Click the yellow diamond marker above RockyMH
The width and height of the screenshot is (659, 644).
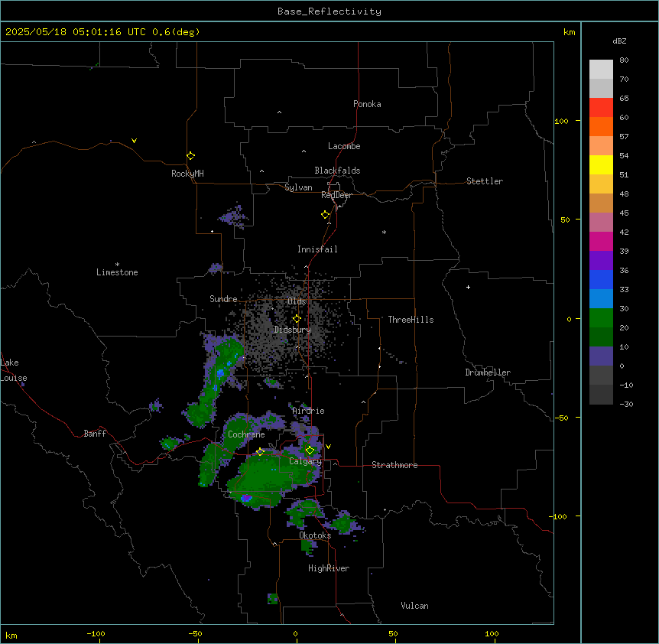190,156
